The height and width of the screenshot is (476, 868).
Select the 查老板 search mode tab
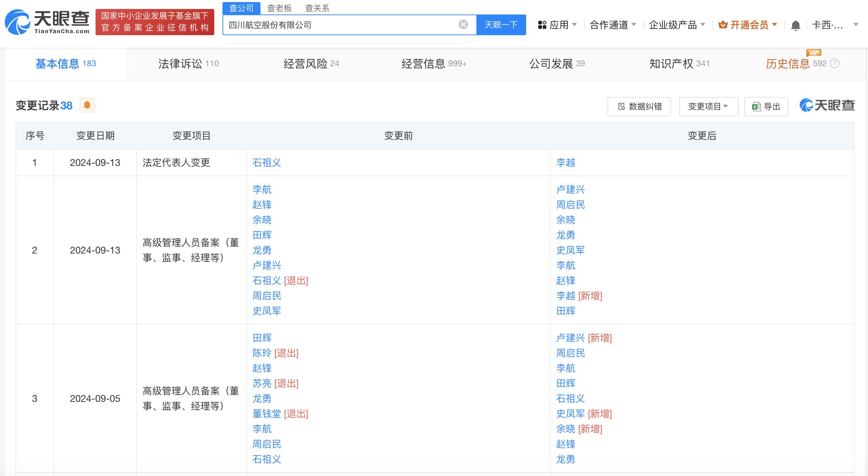click(x=279, y=8)
